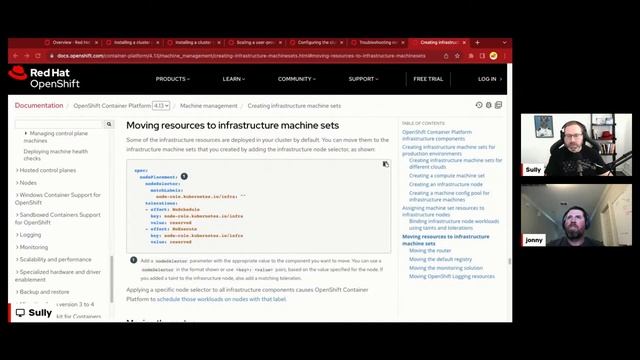Click the browser profile avatar
Viewport: 640px width, 360px height.
(493, 56)
